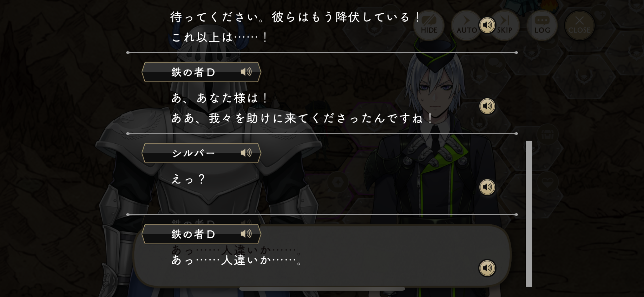The width and height of the screenshot is (644, 297).
Task: Play voice next to えっ？ line
Action: tap(487, 187)
